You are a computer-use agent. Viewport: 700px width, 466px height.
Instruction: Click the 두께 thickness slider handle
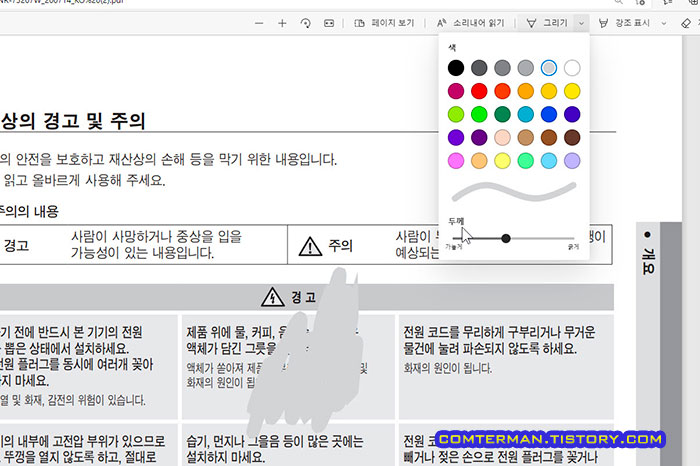tap(505, 238)
